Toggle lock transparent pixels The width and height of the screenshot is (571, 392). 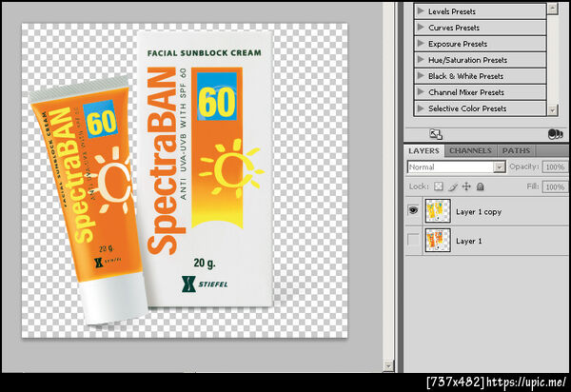click(439, 186)
